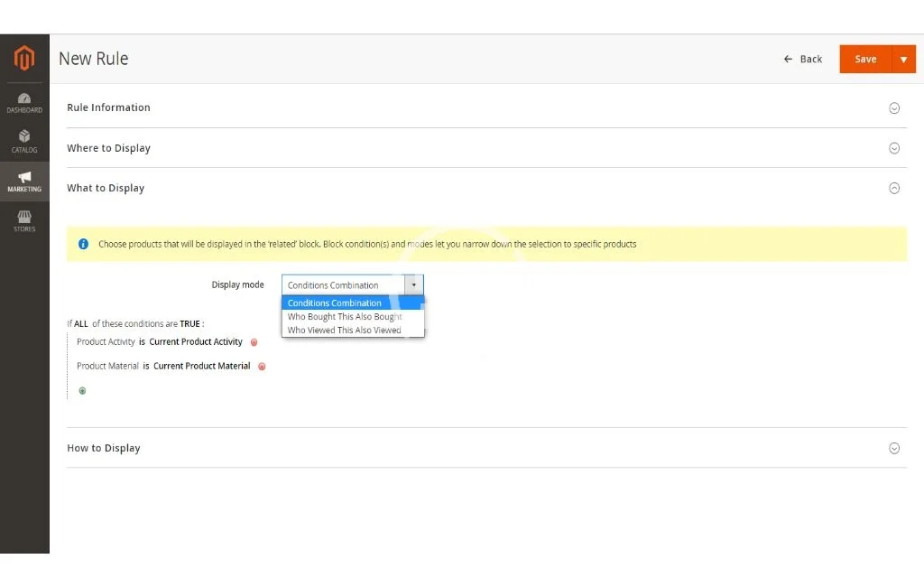Go back using the Back link
924x587 pixels.
click(x=803, y=59)
